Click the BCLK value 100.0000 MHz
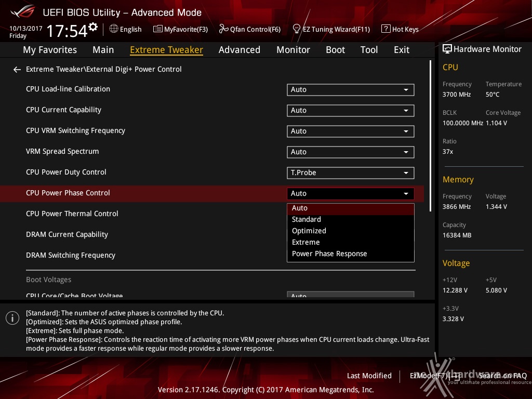 coord(463,123)
